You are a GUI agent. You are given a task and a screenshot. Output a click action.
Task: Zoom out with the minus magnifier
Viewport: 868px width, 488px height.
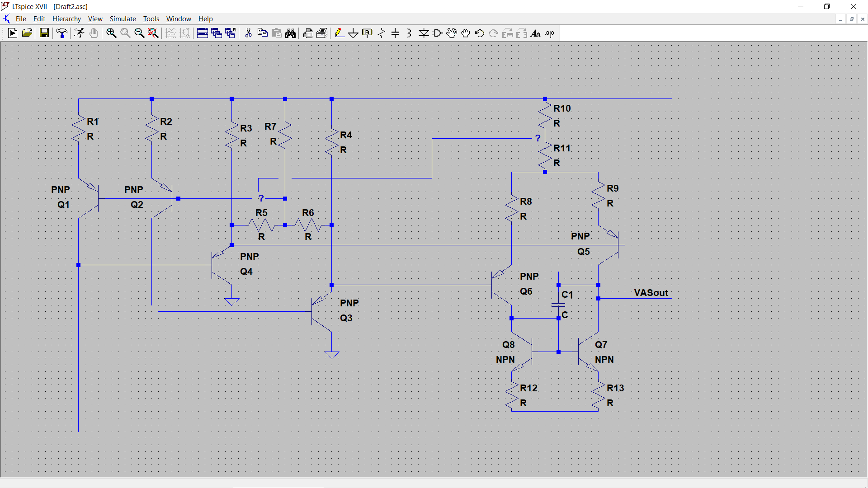[x=139, y=33]
